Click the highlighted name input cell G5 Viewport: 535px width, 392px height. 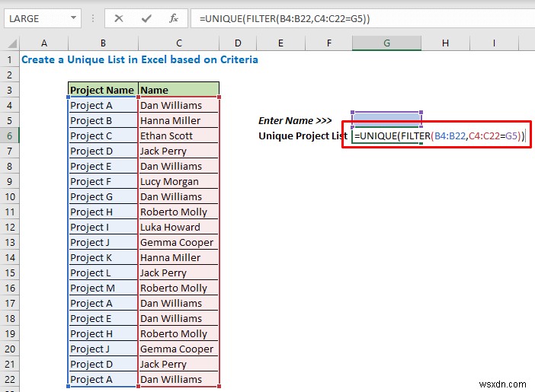pyautogui.click(x=386, y=120)
